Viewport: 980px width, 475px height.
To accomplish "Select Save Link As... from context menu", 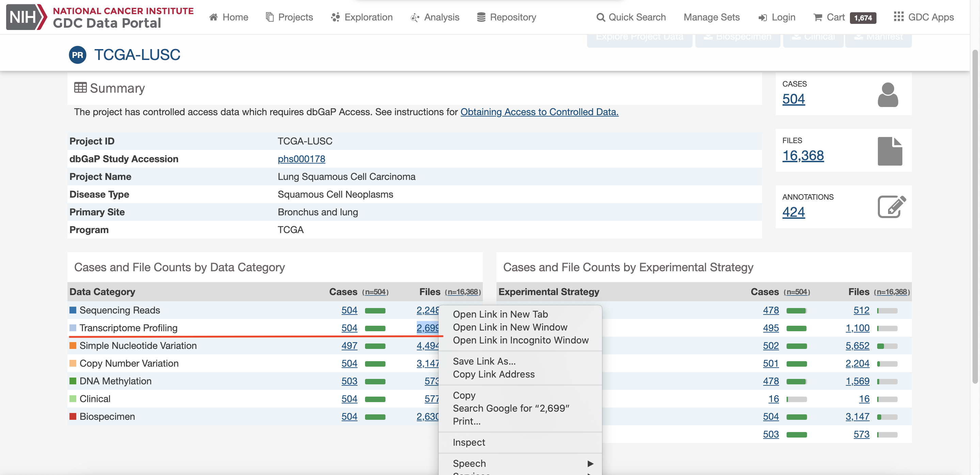I will click(x=520, y=361).
